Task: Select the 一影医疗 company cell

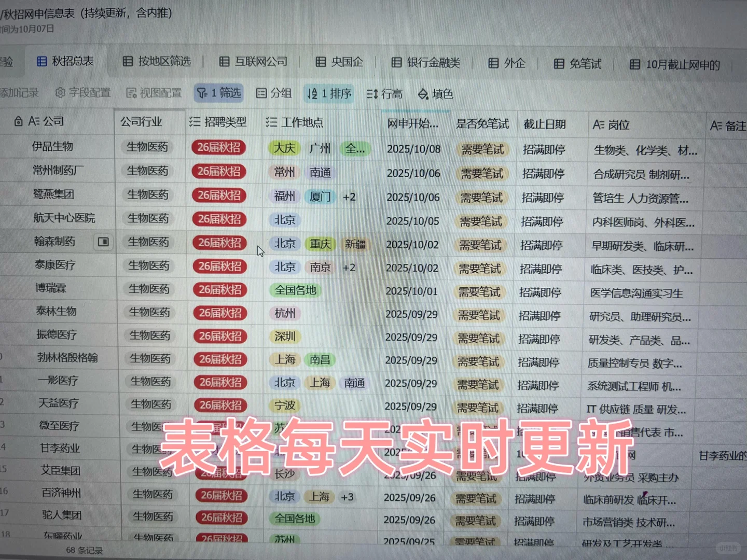Action: point(58,381)
